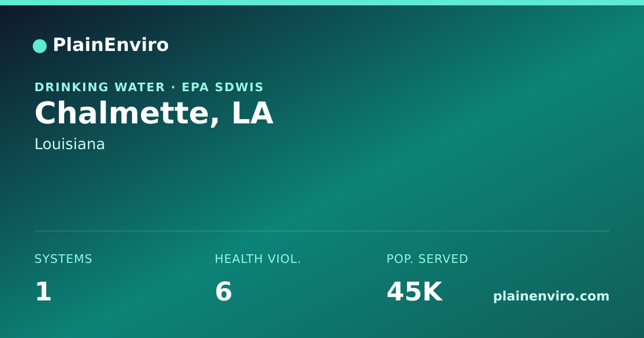Screen dimensions: 644x338
Task: Click the SDWIS acronym text
Action: (x=240, y=87)
